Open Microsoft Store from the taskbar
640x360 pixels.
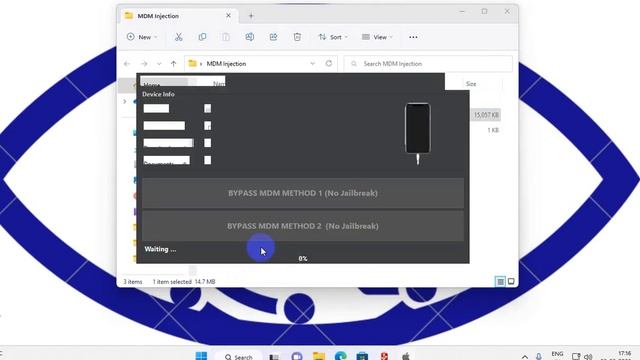tap(362, 356)
